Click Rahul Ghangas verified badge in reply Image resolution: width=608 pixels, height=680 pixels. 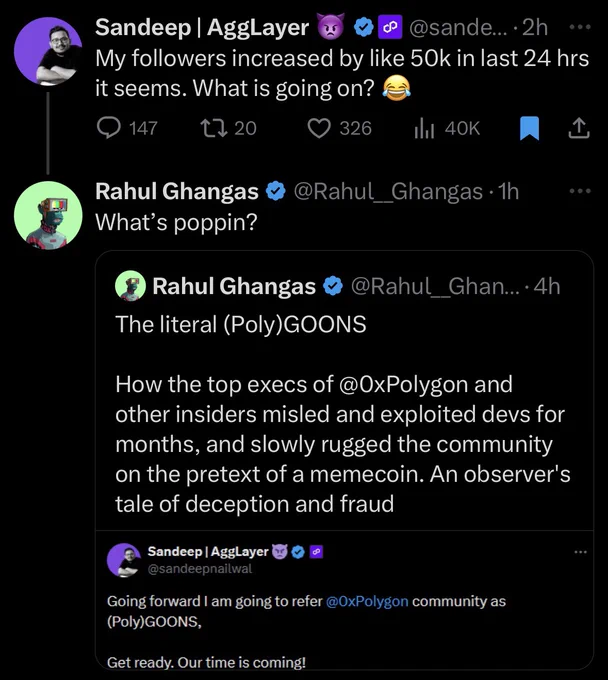[x=275, y=191]
